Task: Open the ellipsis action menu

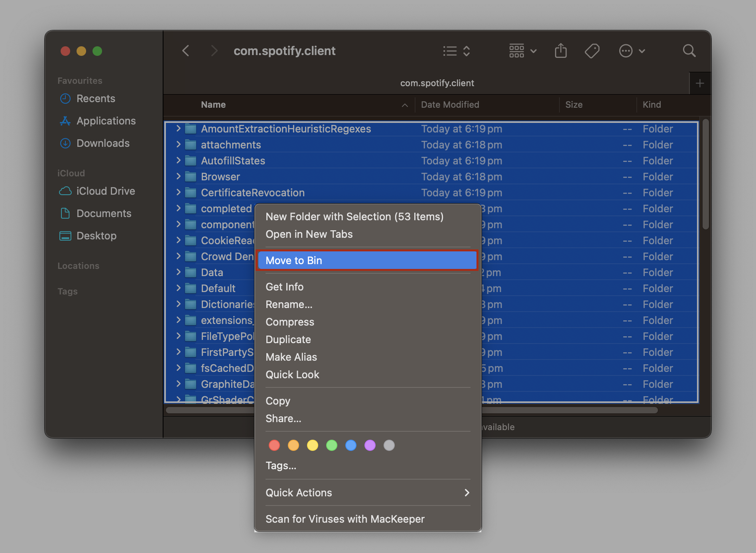Action: 632,51
